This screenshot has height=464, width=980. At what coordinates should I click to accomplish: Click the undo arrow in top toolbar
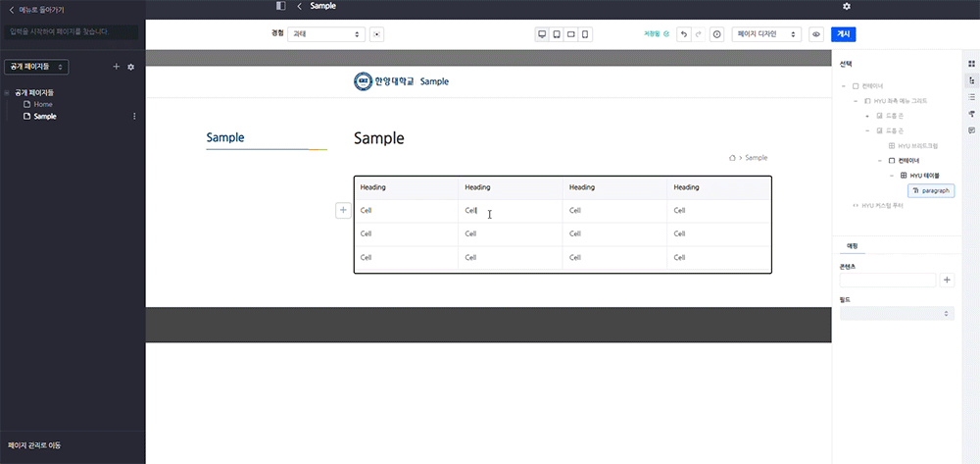[683, 34]
